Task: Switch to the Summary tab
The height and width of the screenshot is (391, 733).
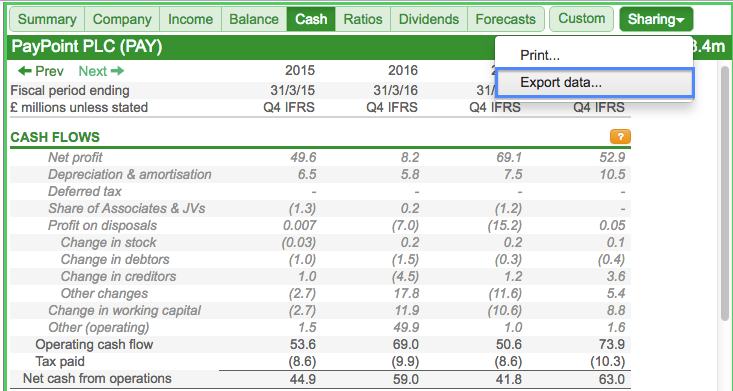Action: pyautogui.click(x=47, y=19)
